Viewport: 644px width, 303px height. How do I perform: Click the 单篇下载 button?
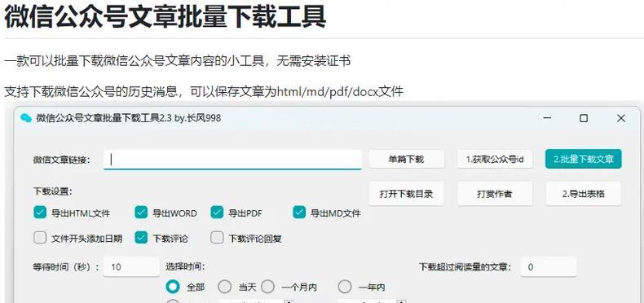407,160
